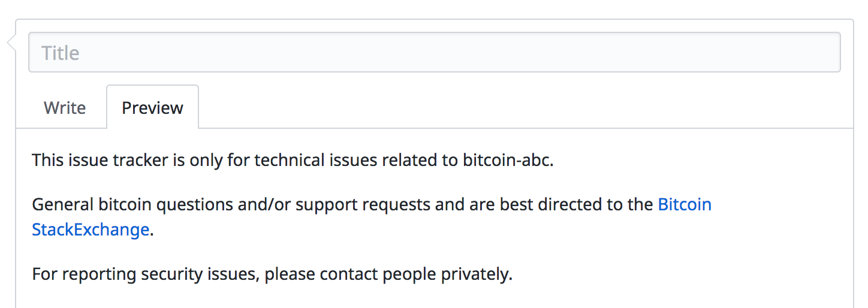Click the right end of the Title field
Screen dimensions: 868x308
pos(827,52)
